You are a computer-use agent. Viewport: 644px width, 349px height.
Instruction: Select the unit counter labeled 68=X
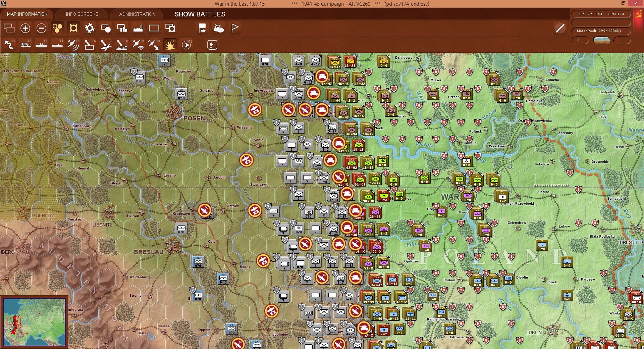[637, 298]
